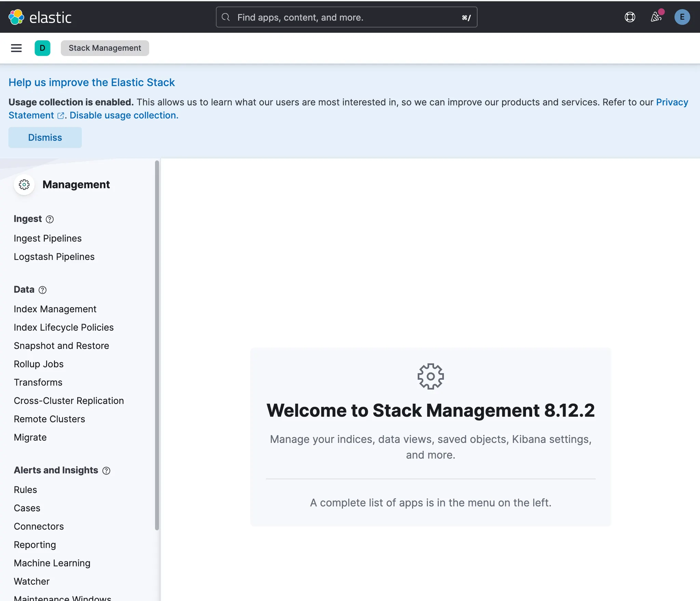Dismiss the usage collection banner
Screen dimensions: 700x601
tap(45, 138)
